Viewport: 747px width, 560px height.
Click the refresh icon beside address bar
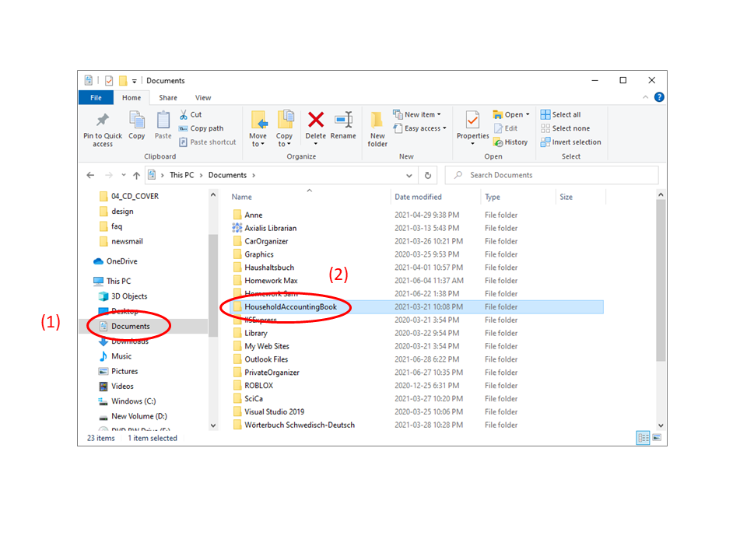pyautogui.click(x=427, y=175)
